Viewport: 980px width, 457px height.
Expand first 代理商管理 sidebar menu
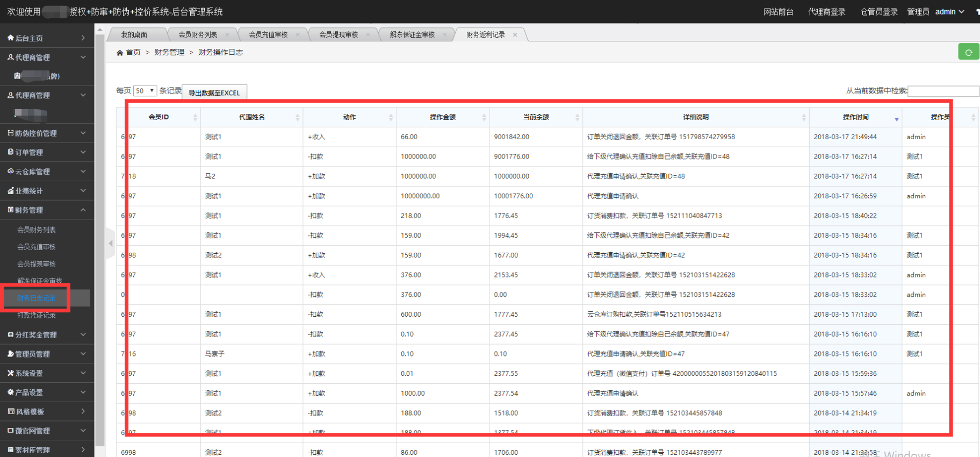coord(47,58)
